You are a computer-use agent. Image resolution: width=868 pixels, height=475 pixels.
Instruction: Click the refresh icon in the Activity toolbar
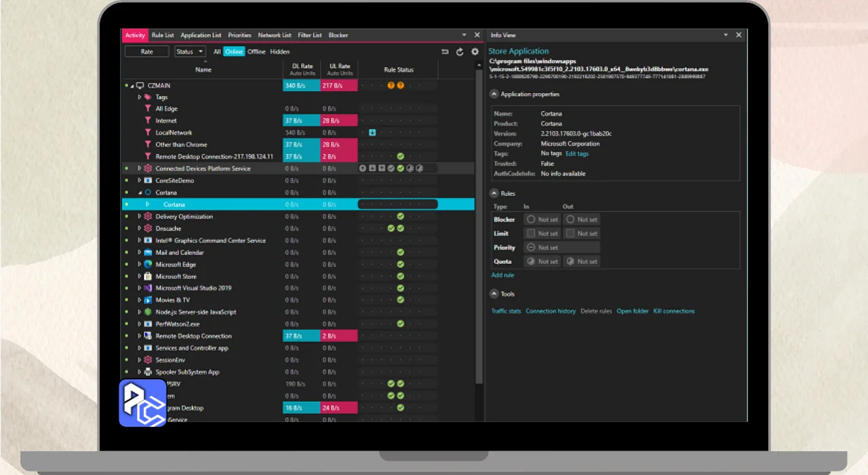coord(460,52)
